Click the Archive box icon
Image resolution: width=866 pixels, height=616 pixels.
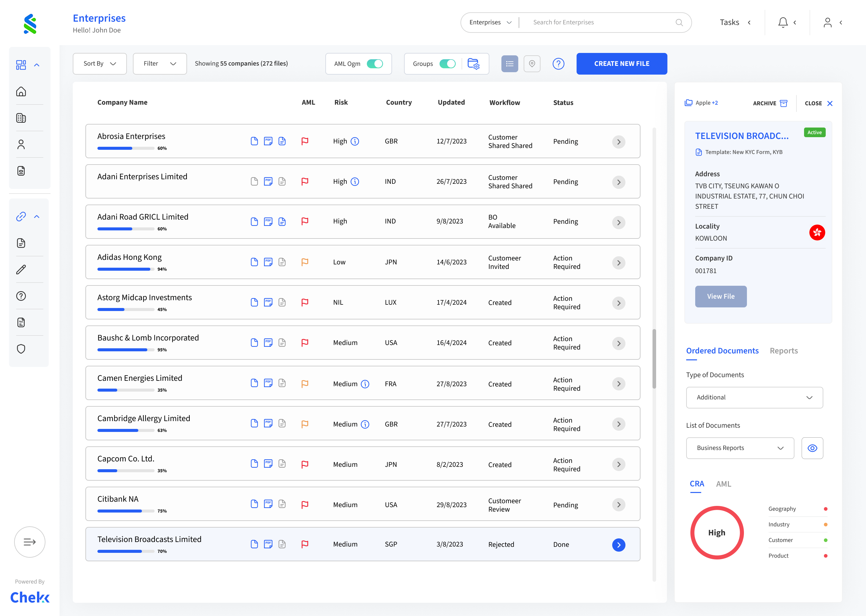click(x=784, y=103)
